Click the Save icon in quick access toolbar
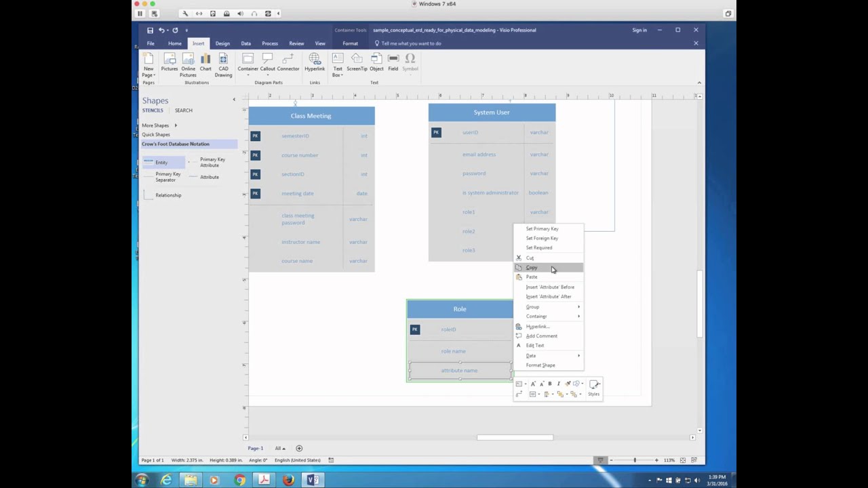This screenshot has height=488, width=868. coord(150,30)
